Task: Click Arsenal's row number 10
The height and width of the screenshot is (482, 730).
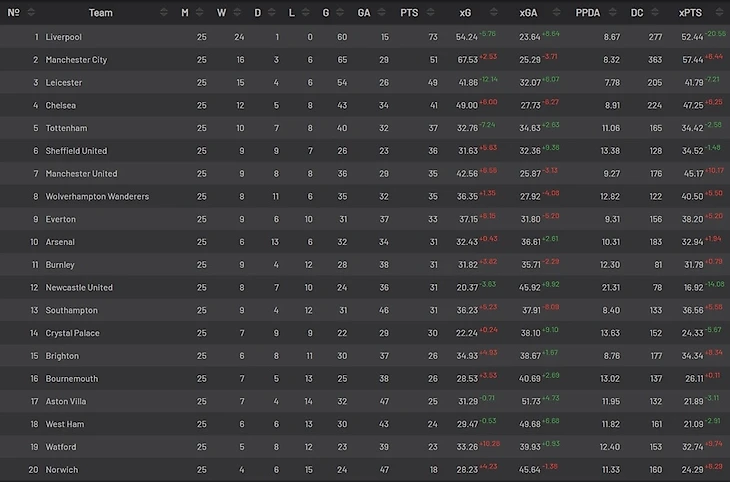Action: [34, 242]
